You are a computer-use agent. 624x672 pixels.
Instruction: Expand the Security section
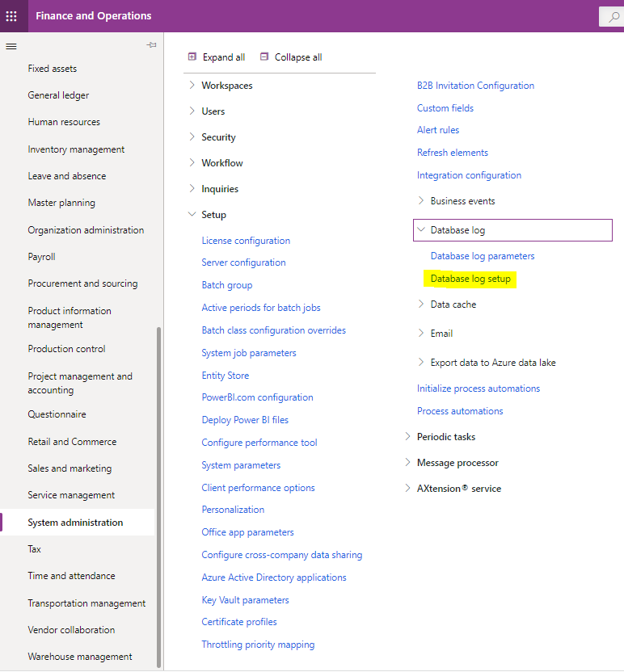192,136
